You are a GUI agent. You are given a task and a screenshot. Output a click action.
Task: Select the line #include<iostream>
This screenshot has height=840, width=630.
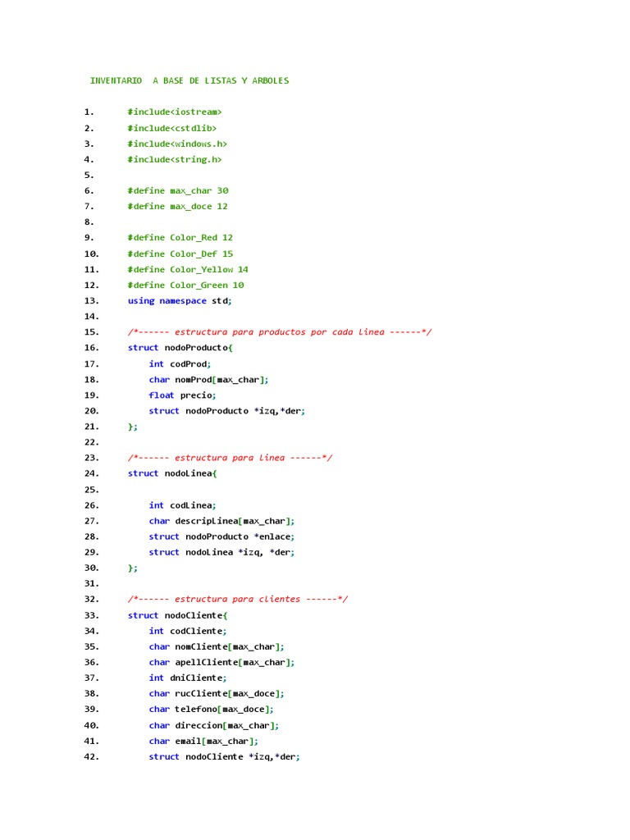[x=175, y=112]
